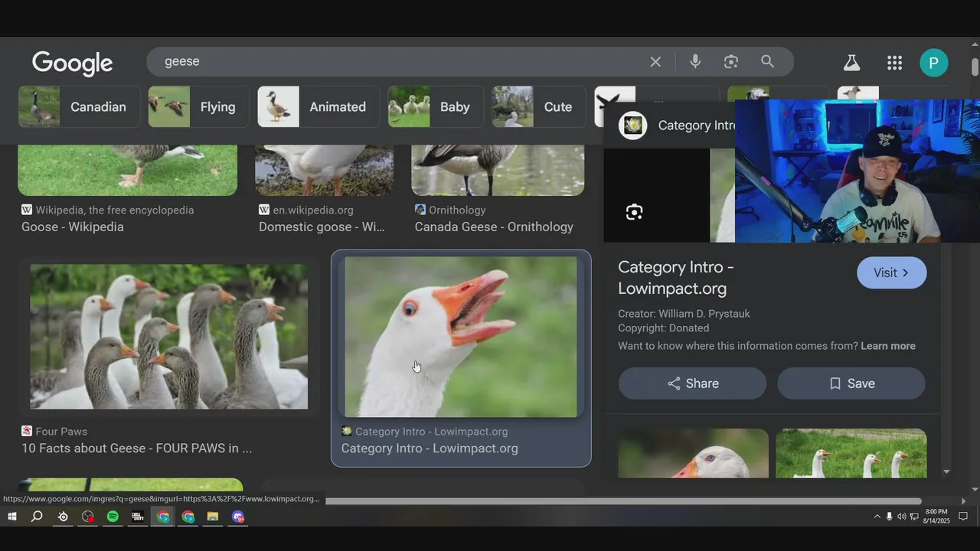Click the scroll-down arrow of the side panel scrollbar

947,472
